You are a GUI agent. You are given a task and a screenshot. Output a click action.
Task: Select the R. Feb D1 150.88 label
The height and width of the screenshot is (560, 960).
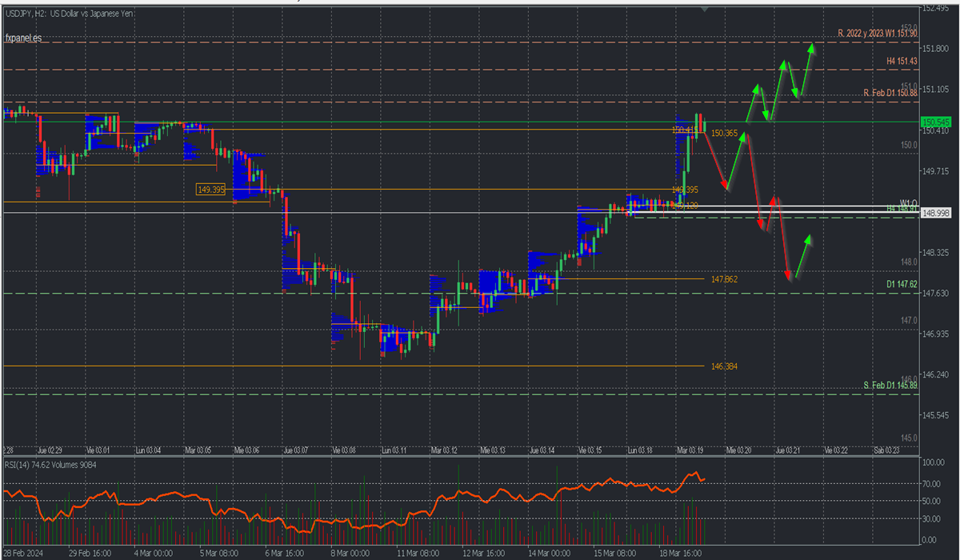pos(890,94)
